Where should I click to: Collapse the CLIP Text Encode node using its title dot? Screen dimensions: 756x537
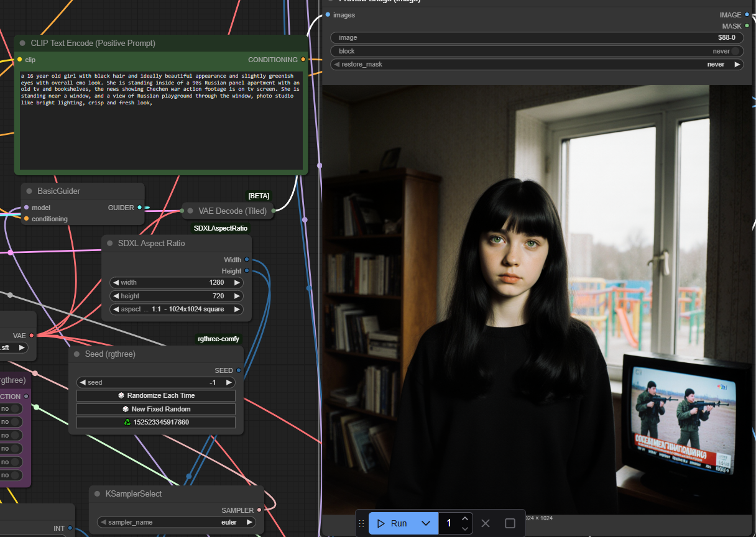22,43
